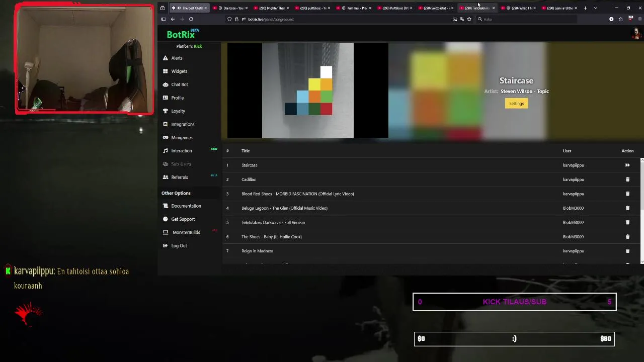Delete Beluga Lagoon song request
The height and width of the screenshot is (362, 644).
tap(627, 208)
